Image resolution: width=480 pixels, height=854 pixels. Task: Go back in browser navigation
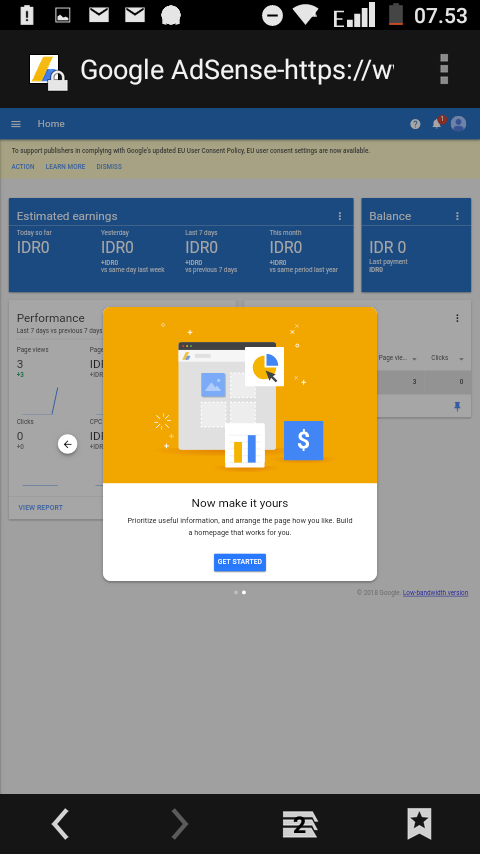pyautogui.click(x=60, y=824)
